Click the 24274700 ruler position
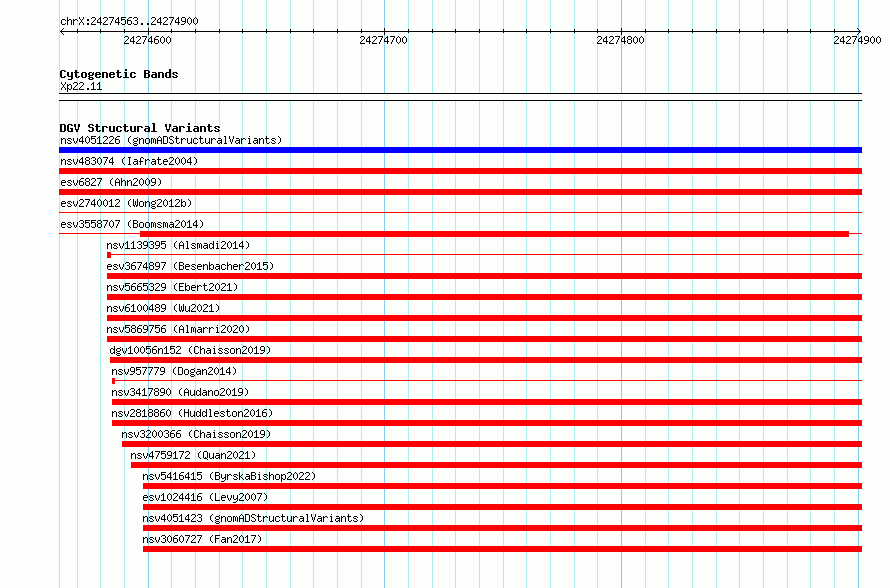Screen dimensions: 890x588 (x=384, y=40)
